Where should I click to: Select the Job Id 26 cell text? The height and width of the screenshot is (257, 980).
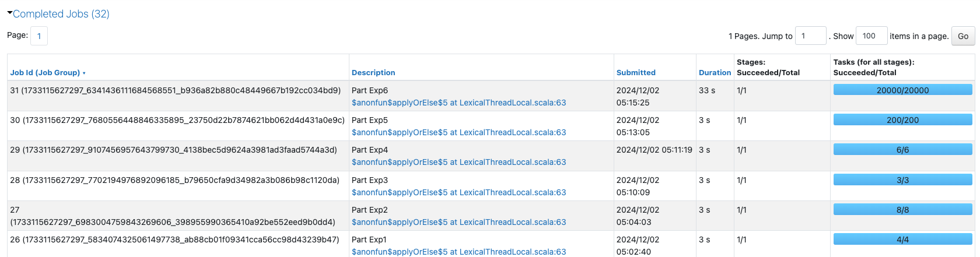tap(174, 240)
